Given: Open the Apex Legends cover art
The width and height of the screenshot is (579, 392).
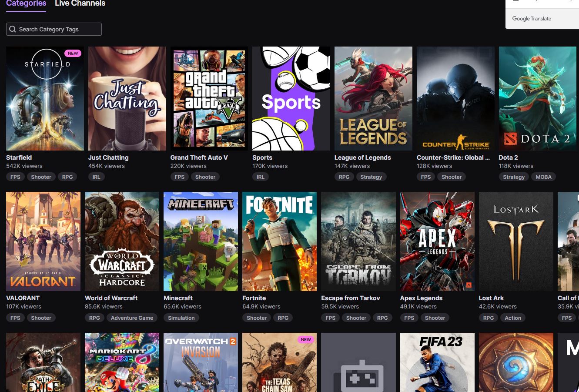Looking at the screenshot, I should [x=437, y=241].
